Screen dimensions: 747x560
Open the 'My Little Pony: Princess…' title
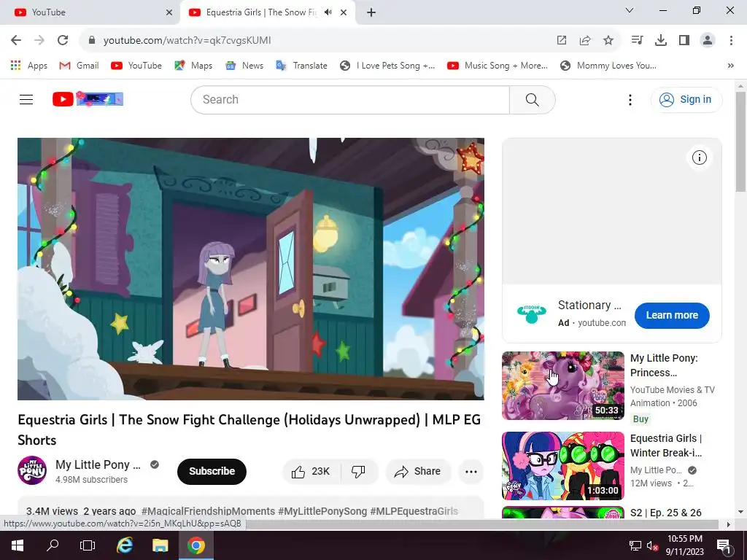pos(664,365)
